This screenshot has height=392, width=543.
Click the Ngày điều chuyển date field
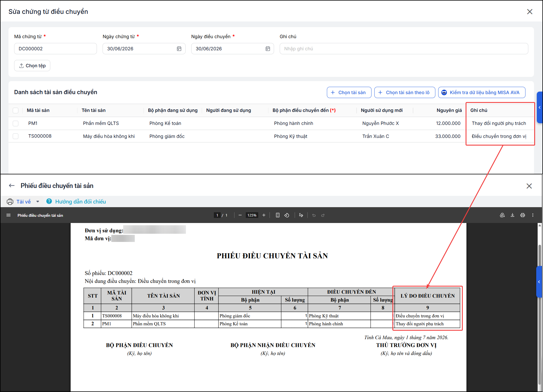(x=233, y=49)
